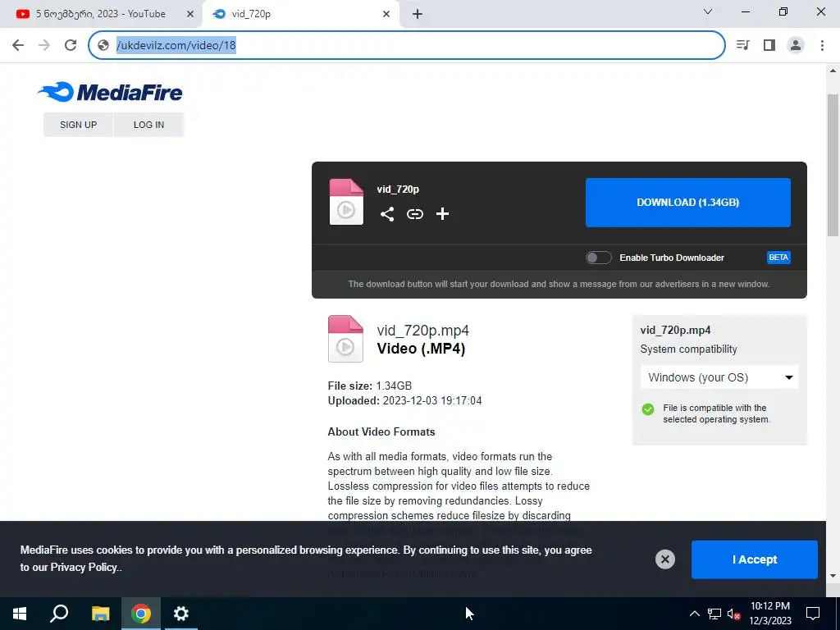Click the pink video file icon in dark panel

[x=346, y=202]
